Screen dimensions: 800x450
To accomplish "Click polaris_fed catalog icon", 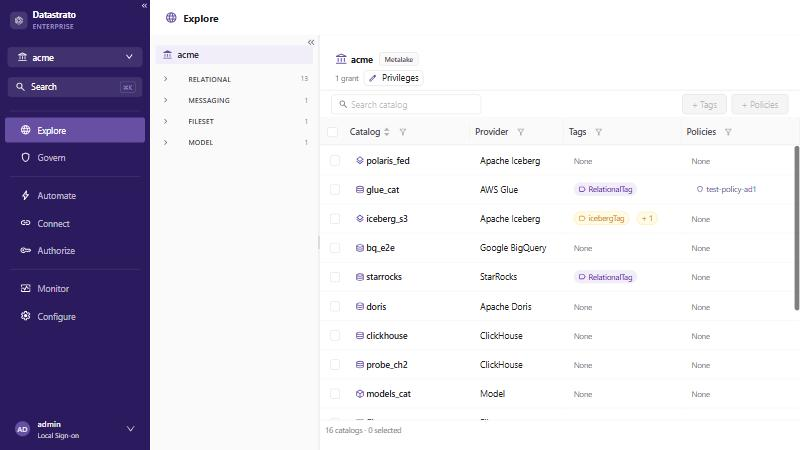I will click(x=360, y=160).
